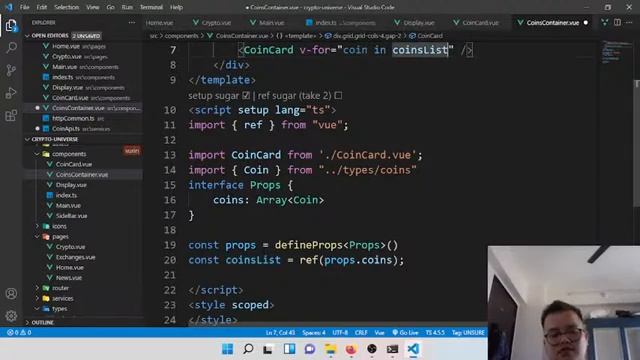640x360 pixels.
Task: Click the Visual Studio Code taskbar icon
Action: point(413,349)
